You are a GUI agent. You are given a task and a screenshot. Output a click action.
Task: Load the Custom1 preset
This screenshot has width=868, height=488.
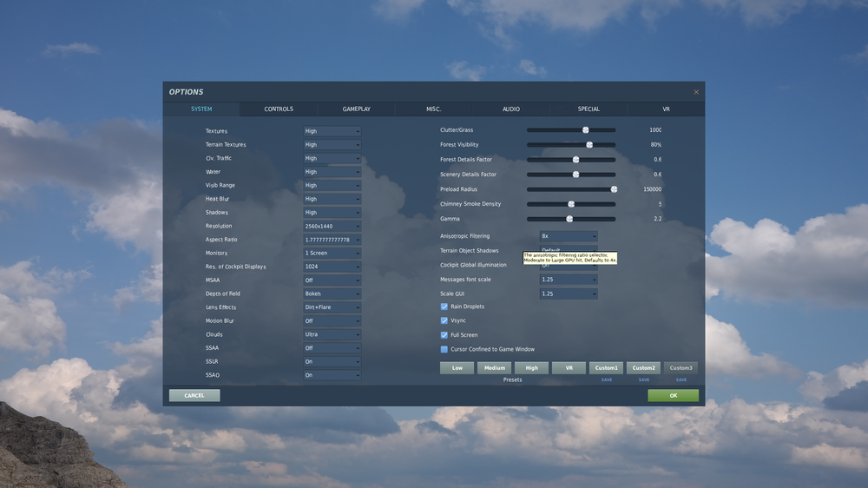pyautogui.click(x=606, y=368)
